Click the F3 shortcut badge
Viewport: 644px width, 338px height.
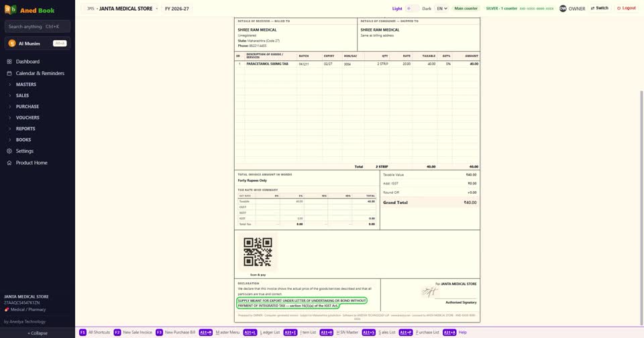point(159,332)
